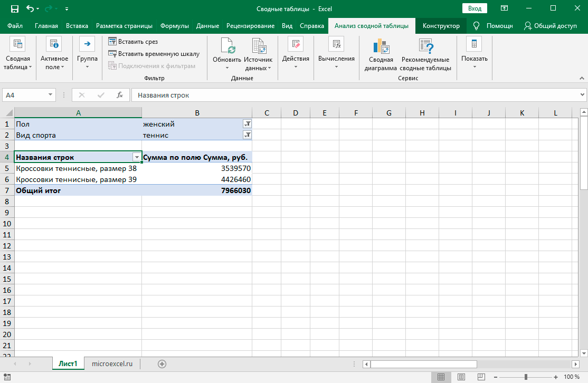This screenshot has width=588, height=383.
Task: Click the zoom slider in the status bar
Action: [526, 377]
